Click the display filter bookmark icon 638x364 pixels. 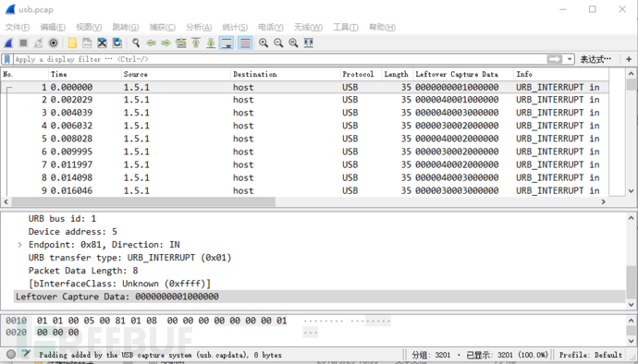[6, 59]
